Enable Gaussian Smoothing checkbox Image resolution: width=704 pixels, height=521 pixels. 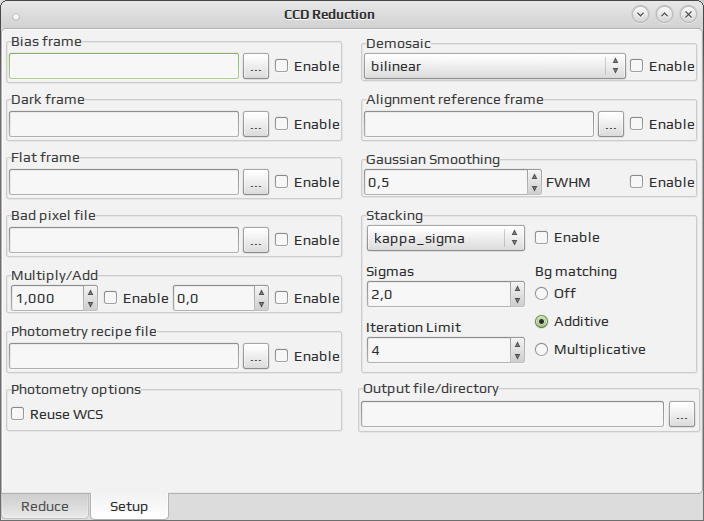(637, 182)
